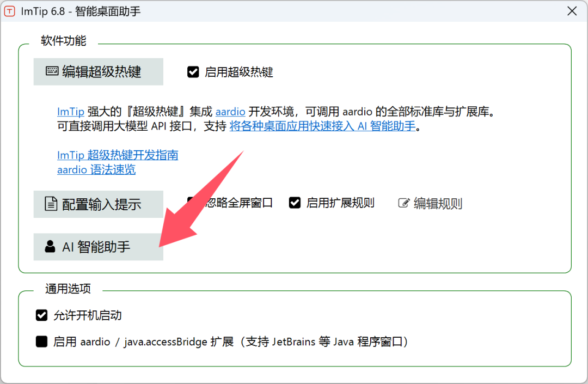
Task: Launch the AI 智能助手
Action: click(98, 247)
